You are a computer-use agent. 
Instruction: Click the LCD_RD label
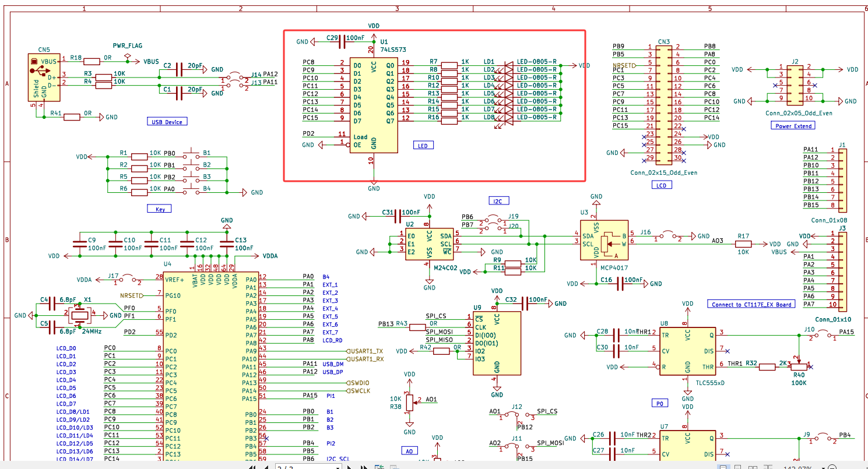coord(332,340)
